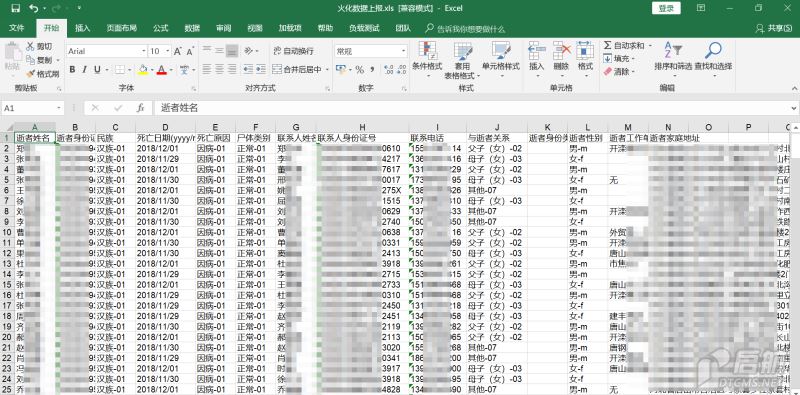Click the Sign in button
The width and height of the screenshot is (800, 395).
[x=666, y=8]
